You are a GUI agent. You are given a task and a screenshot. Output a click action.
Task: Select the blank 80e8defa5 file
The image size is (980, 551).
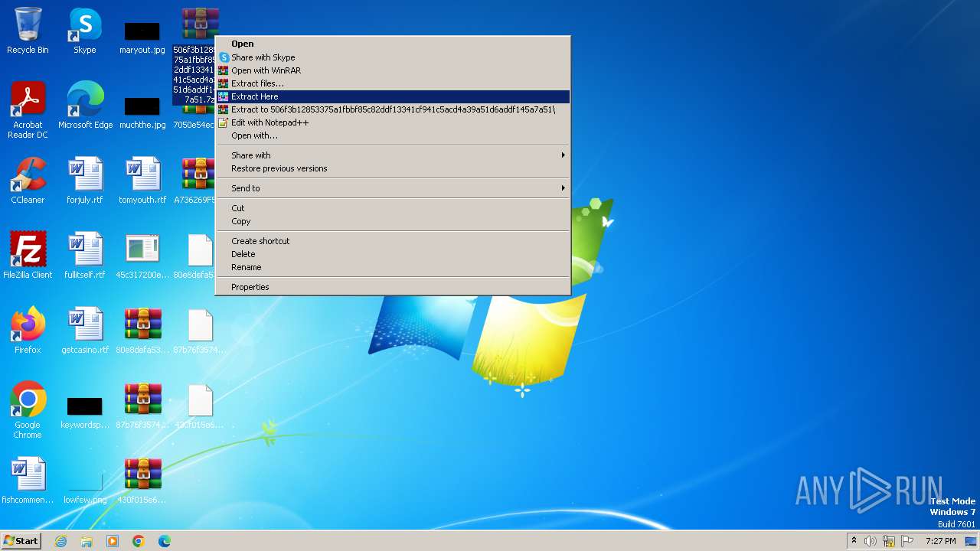pyautogui.click(x=194, y=256)
